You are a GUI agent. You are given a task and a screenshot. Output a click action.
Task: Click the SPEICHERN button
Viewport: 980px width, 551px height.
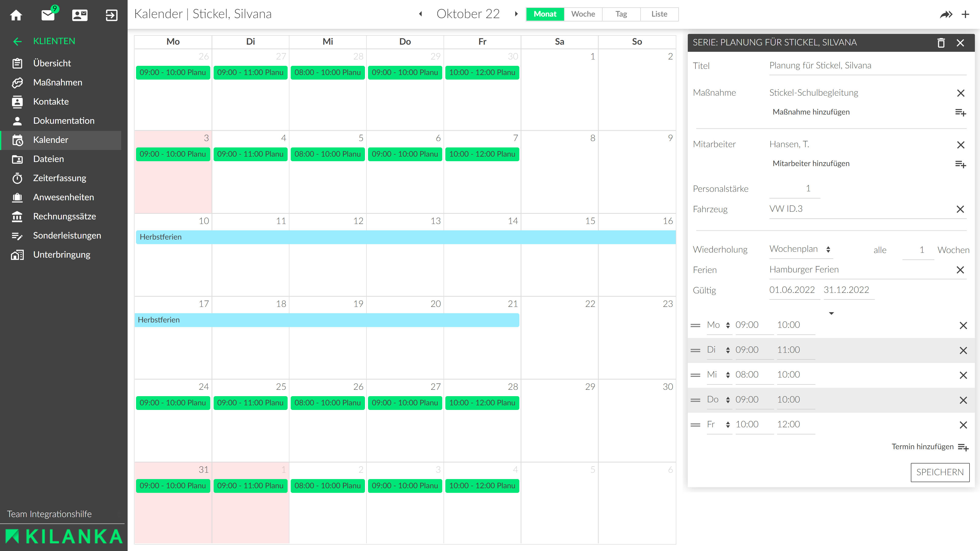940,472
